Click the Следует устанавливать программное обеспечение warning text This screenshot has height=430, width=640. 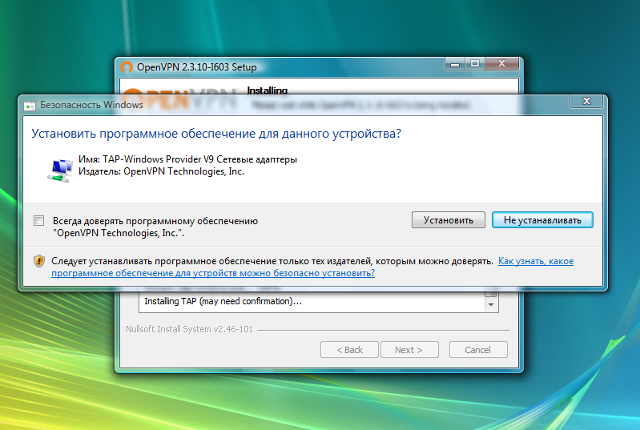click(x=272, y=261)
